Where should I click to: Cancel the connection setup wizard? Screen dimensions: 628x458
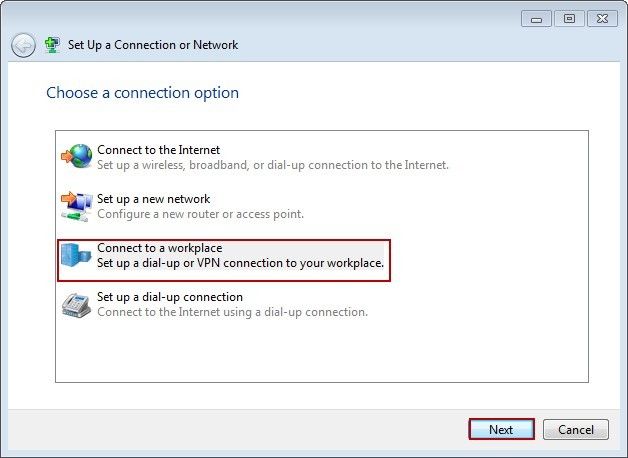coord(576,430)
